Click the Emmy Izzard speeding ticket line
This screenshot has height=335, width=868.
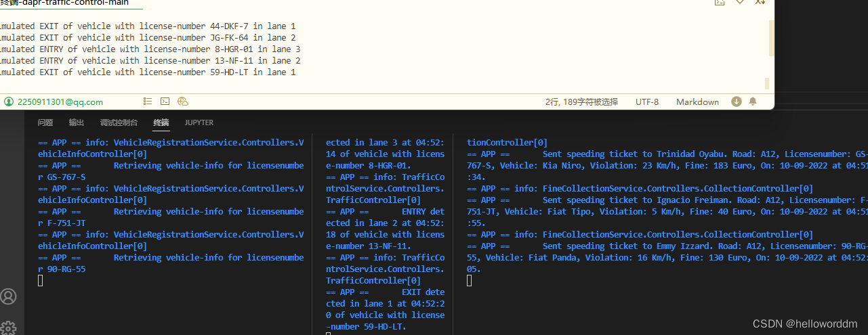pyautogui.click(x=667, y=246)
